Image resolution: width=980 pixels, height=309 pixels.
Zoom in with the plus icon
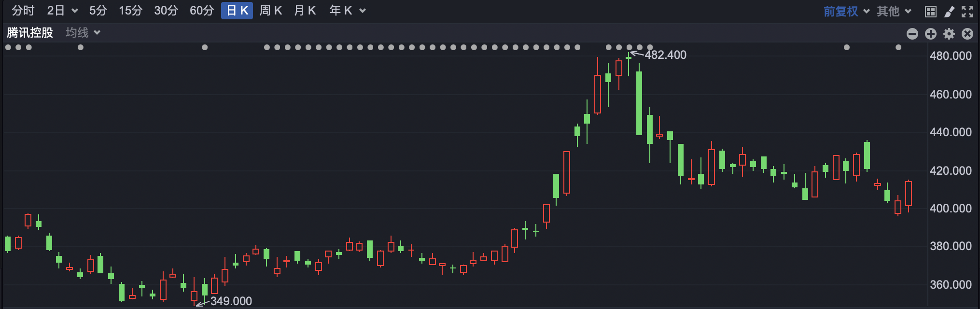tap(931, 33)
